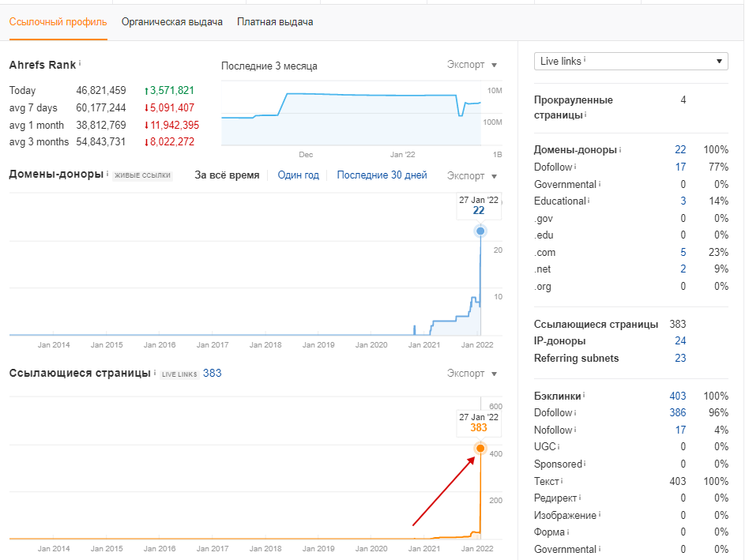Image resolution: width=749 pixels, height=560 pixels.
Task: Click the 403 backlinks count link
Action: pos(678,396)
